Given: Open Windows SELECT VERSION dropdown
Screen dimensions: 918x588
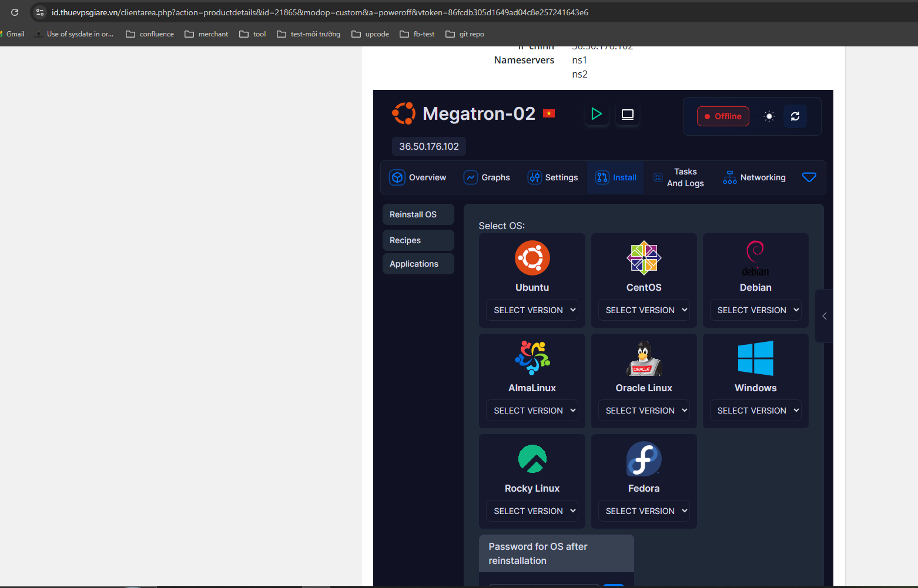Looking at the screenshot, I should [756, 411].
